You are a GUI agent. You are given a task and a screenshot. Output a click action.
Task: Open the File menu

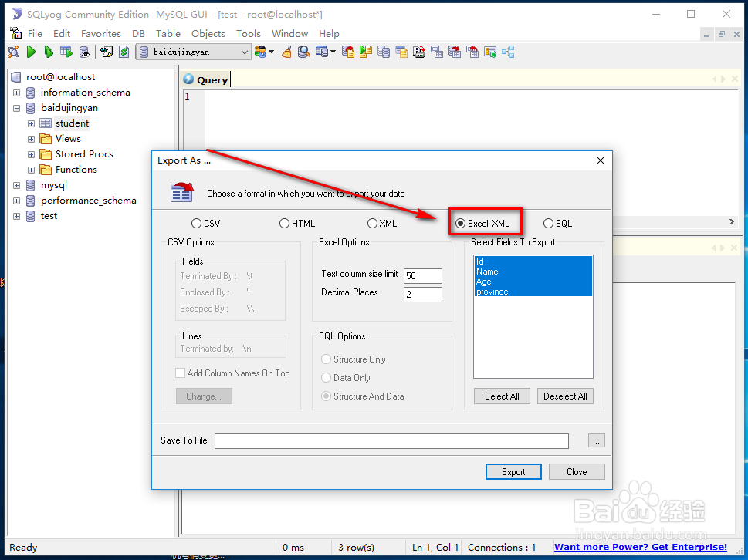[35, 33]
